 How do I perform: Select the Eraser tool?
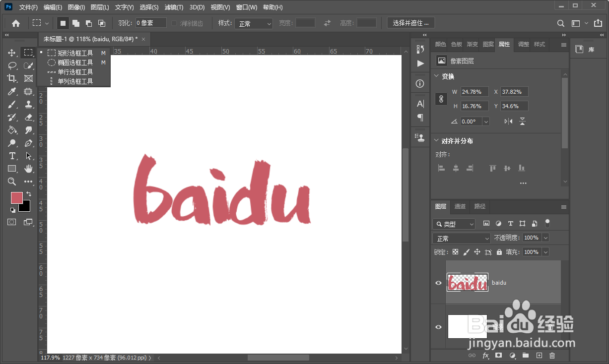click(x=28, y=117)
